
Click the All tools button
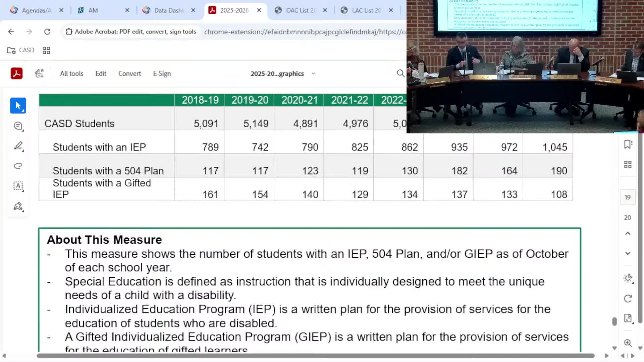pyautogui.click(x=71, y=73)
